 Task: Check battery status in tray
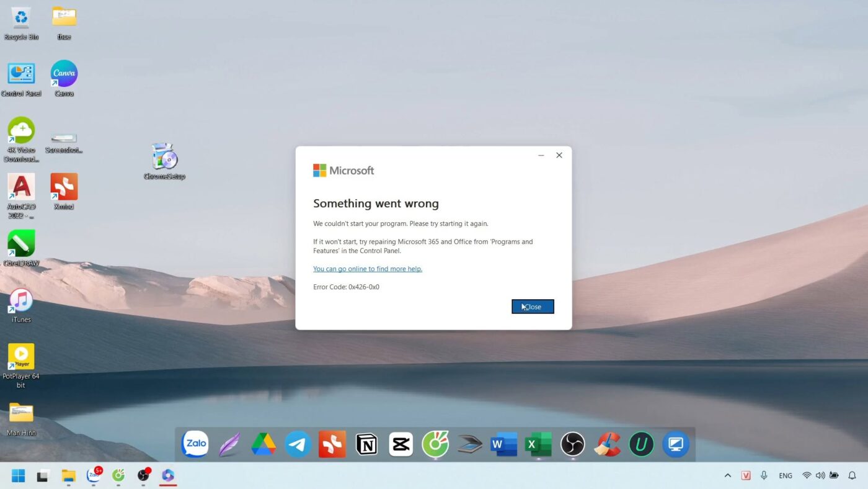coord(835,476)
